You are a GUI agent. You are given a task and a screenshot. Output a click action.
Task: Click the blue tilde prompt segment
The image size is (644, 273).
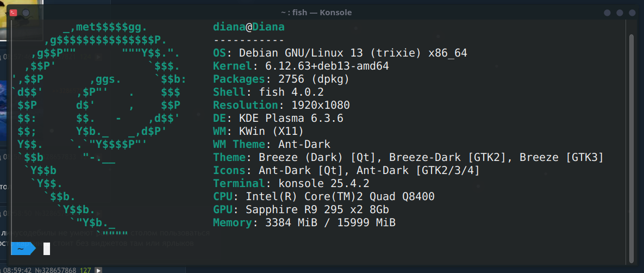pos(22,249)
